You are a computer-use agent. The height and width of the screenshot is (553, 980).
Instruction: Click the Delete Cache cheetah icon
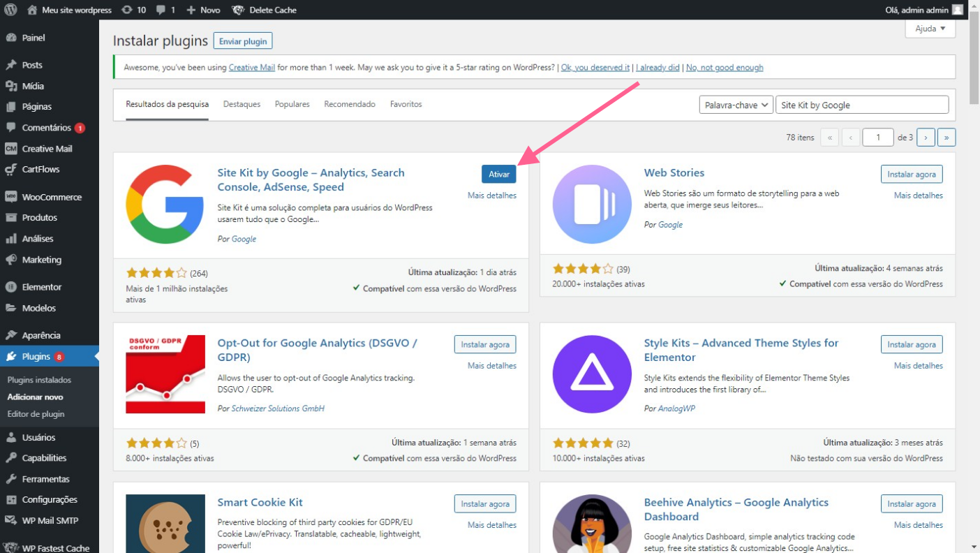(238, 10)
